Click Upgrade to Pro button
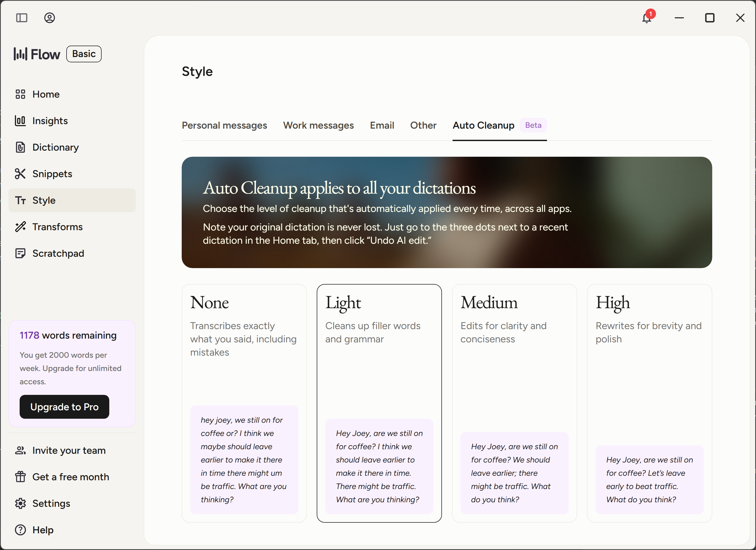The height and width of the screenshot is (550, 756). 64,407
